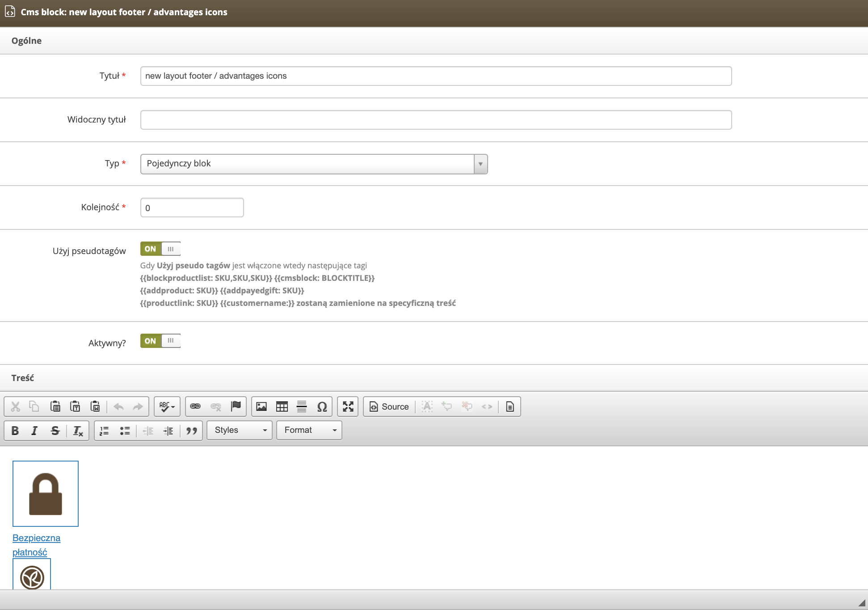Click the Insert Link chain icon
Image resolution: width=868 pixels, height=610 pixels.
point(195,407)
